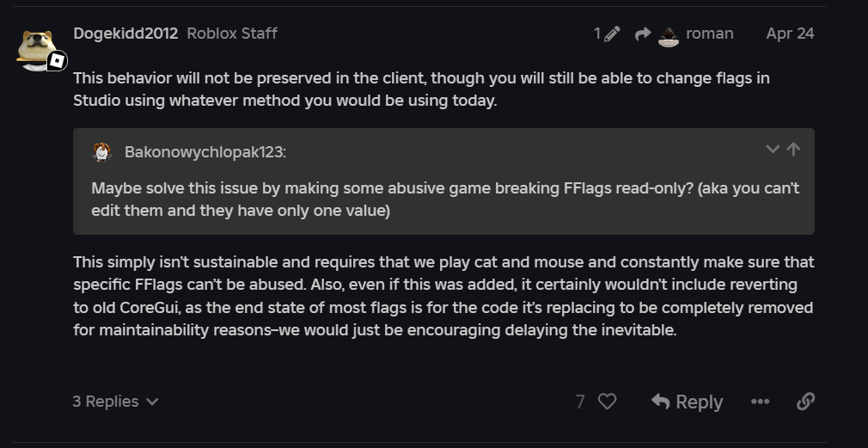Image resolution: width=868 pixels, height=448 pixels.
Task: Expand the 3 Replies dropdown
Action: 106,402
